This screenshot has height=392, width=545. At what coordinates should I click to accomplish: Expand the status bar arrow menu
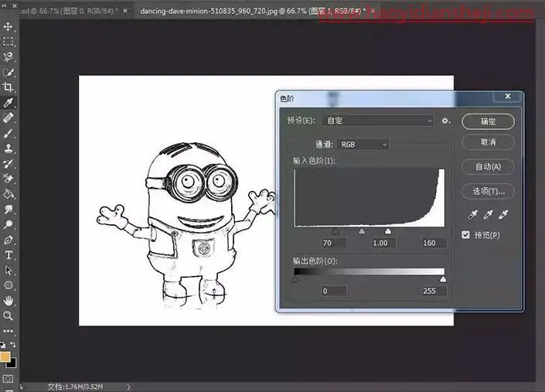point(128,387)
